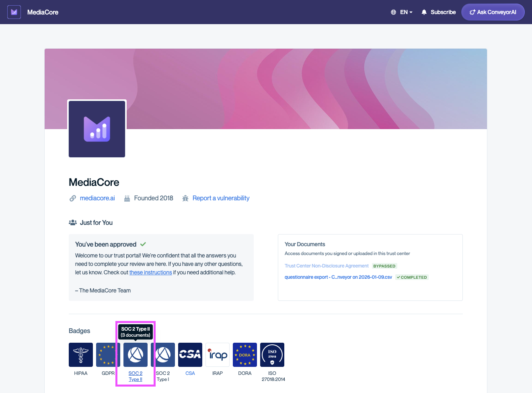
Task: Click the Report a vulnerability link
Action: pos(221,198)
